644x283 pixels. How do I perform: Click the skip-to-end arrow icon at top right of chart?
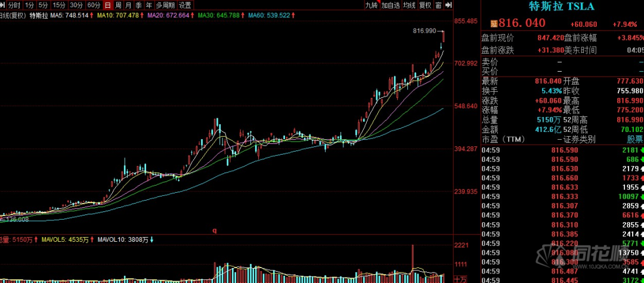click(448, 5)
